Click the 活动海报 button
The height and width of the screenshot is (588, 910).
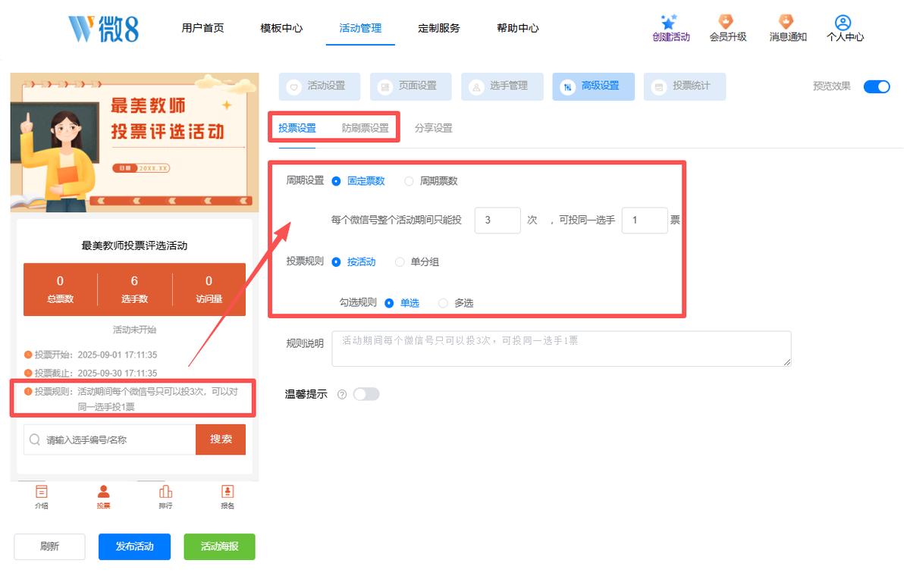click(x=219, y=546)
